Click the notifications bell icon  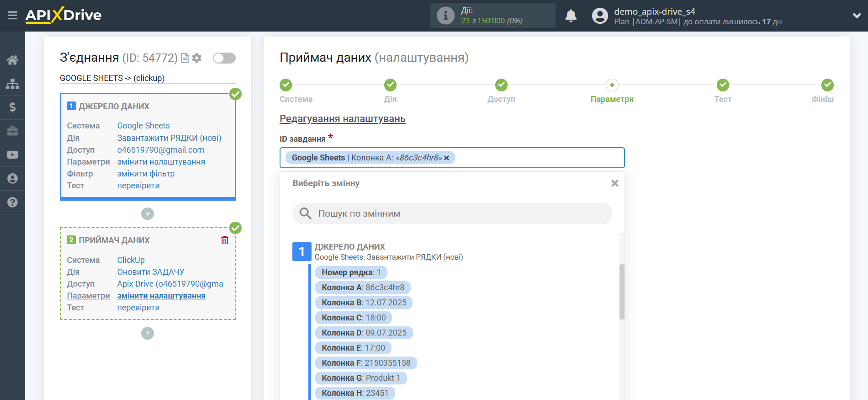[571, 16]
